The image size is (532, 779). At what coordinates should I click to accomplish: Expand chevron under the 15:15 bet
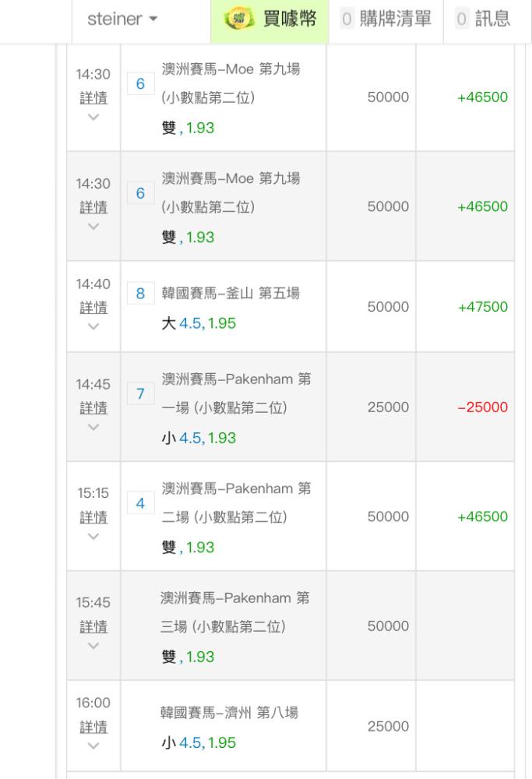pyautogui.click(x=93, y=537)
